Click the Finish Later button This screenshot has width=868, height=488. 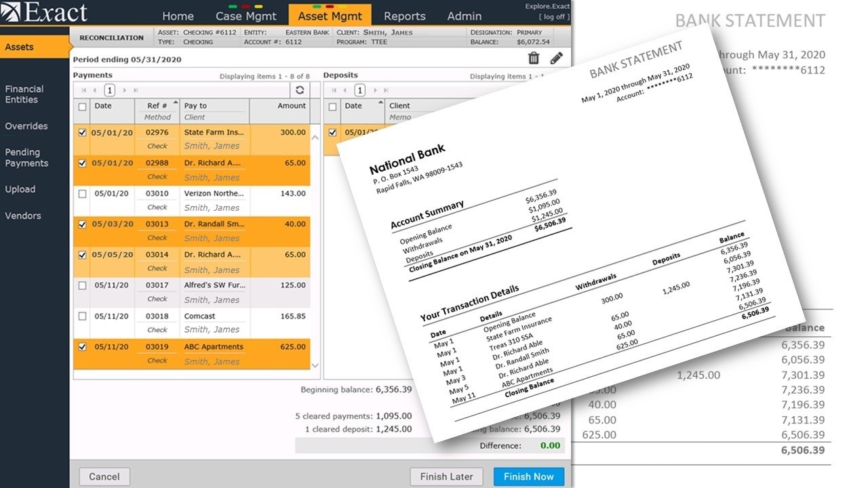447,476
